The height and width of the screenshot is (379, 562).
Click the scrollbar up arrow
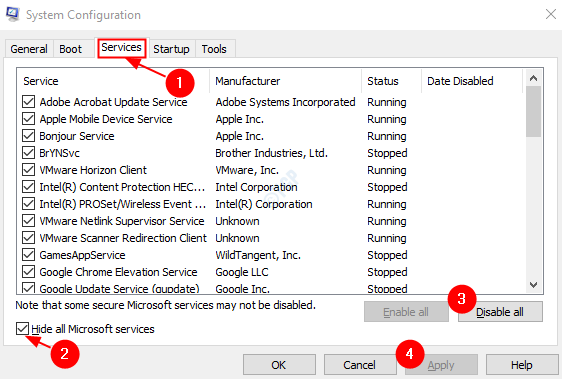pyautogui.click(x=533, y=78)
